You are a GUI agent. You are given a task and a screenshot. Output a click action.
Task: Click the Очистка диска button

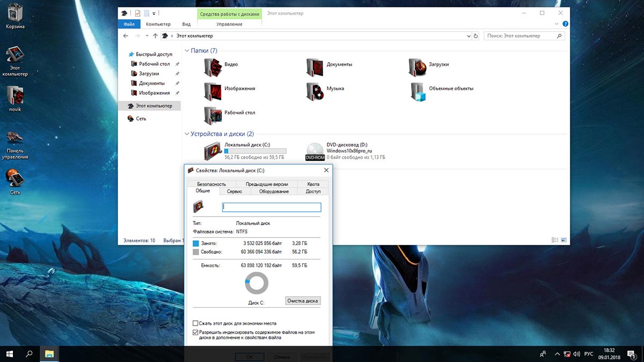point(303,301)
